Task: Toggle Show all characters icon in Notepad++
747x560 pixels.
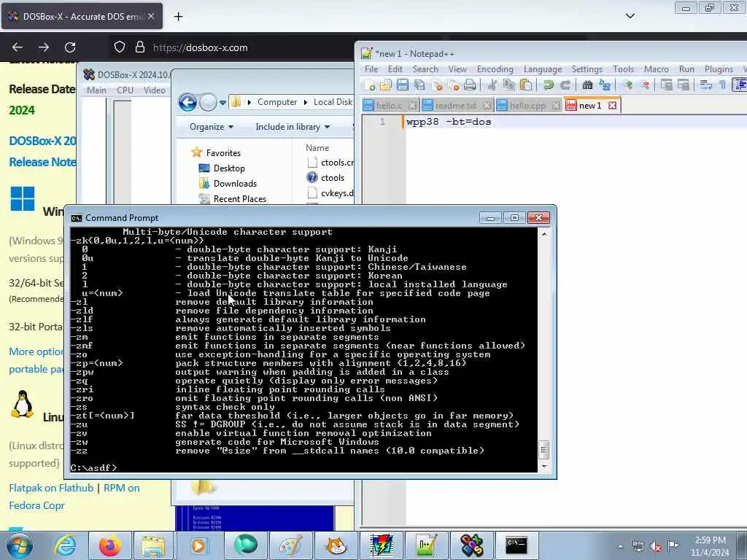Action: 722,85
